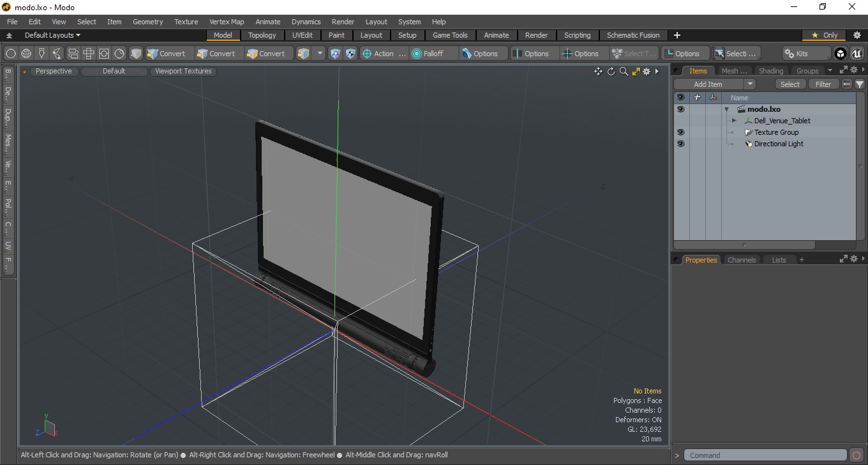Click viewport pan move icon
The image size is (868, 465).
pos(598,72)
